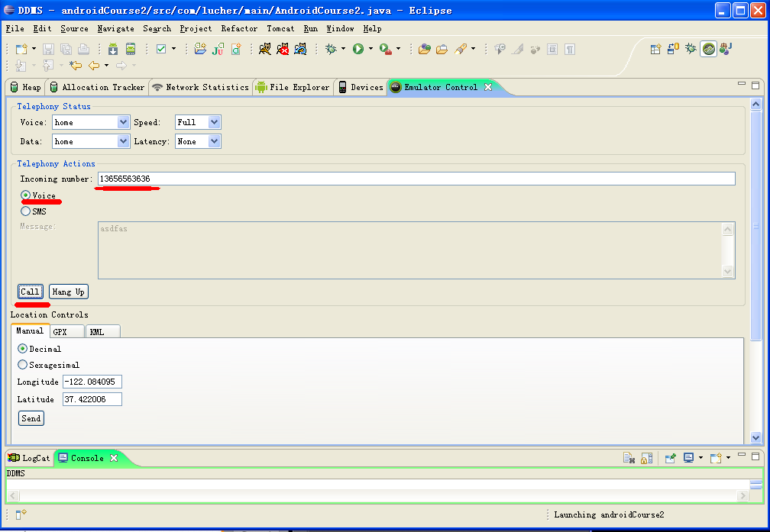Click the Emulator Control scroll down arrow
Image resolution: width=770 pixels, height=532 pixels.
click(755, 438)
